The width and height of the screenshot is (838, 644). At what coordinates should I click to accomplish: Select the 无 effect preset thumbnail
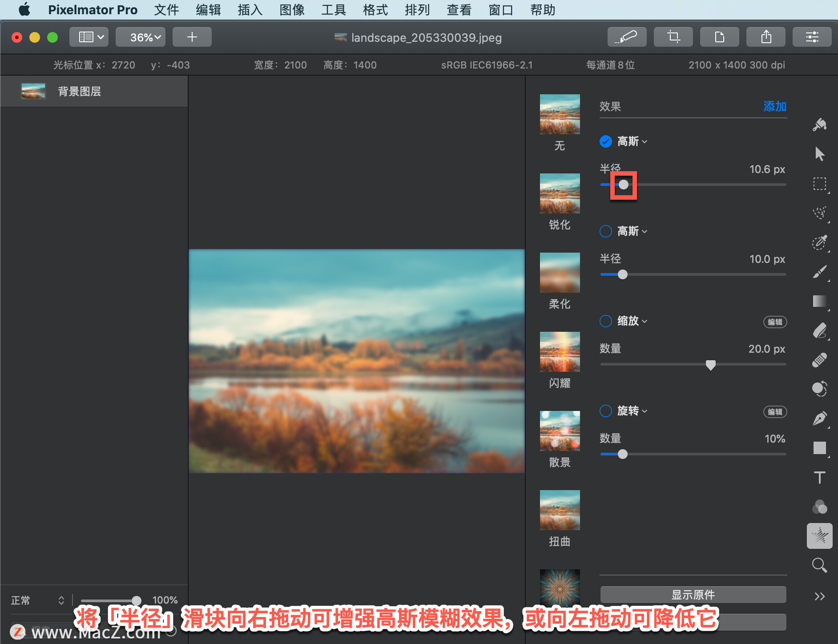tap(560, 114)
